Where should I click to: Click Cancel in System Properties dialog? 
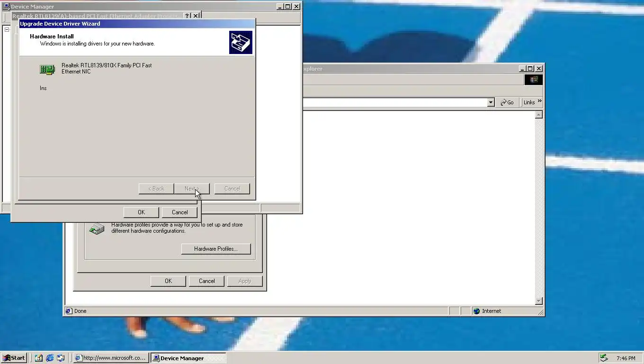click(x=206, y=281)
